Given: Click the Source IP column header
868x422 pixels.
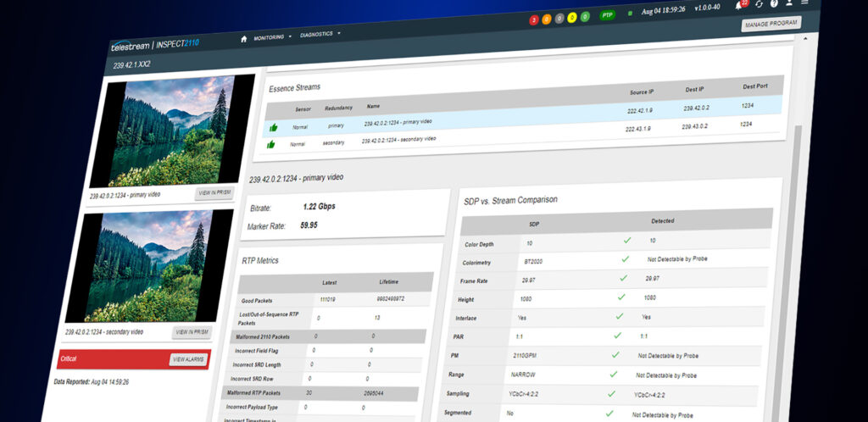Looking at the screenshot, I should coord(642,92).
